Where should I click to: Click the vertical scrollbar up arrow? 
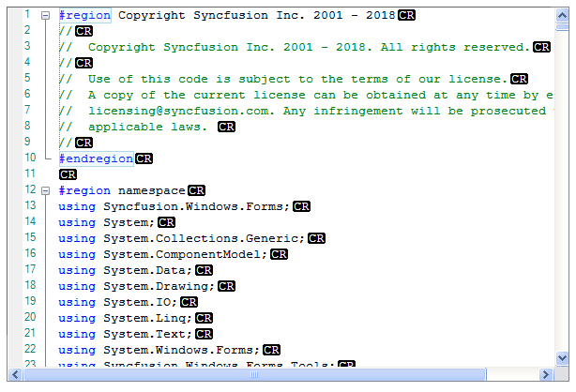point(562,15)
